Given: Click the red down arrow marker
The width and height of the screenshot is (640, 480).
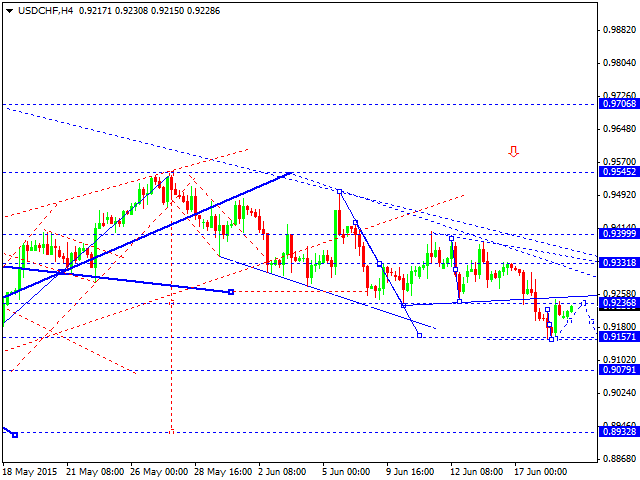Looking at the screenshot, I should click(514, 152).
